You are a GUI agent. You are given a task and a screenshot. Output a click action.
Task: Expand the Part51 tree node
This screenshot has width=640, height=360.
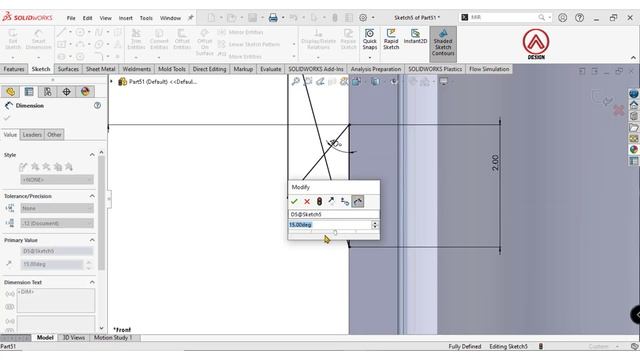tap(111, 82)
